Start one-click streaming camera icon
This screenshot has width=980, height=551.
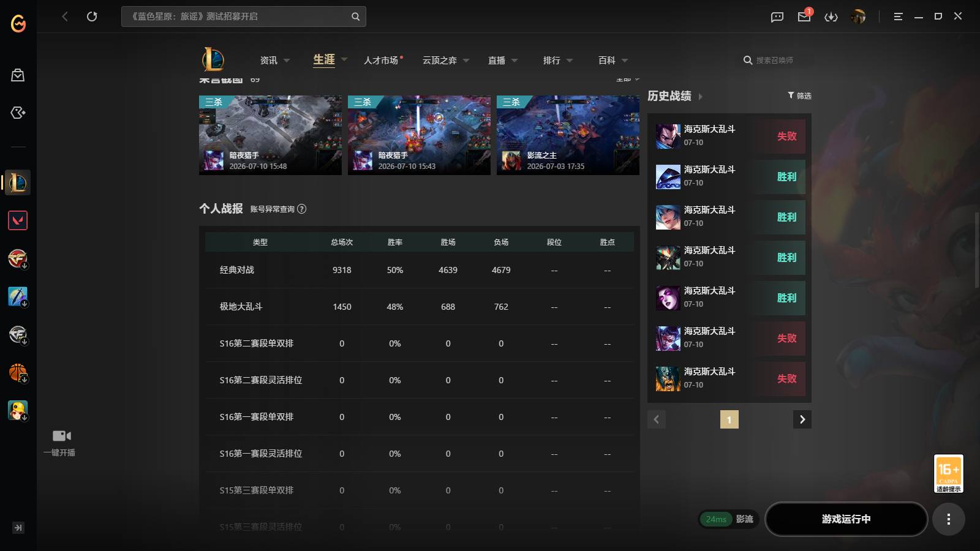point(61,436)
